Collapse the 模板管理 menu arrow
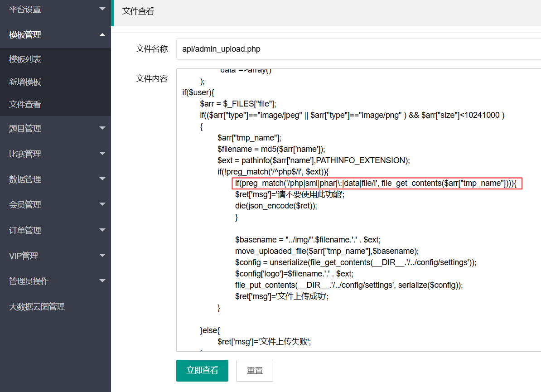 pyautogui.click(x=102, y=35)
